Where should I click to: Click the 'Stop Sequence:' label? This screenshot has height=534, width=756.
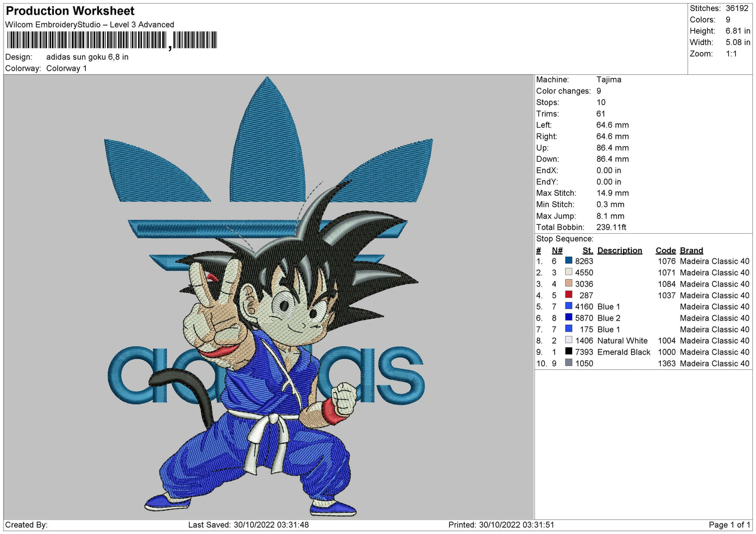(x=565, y=239)
